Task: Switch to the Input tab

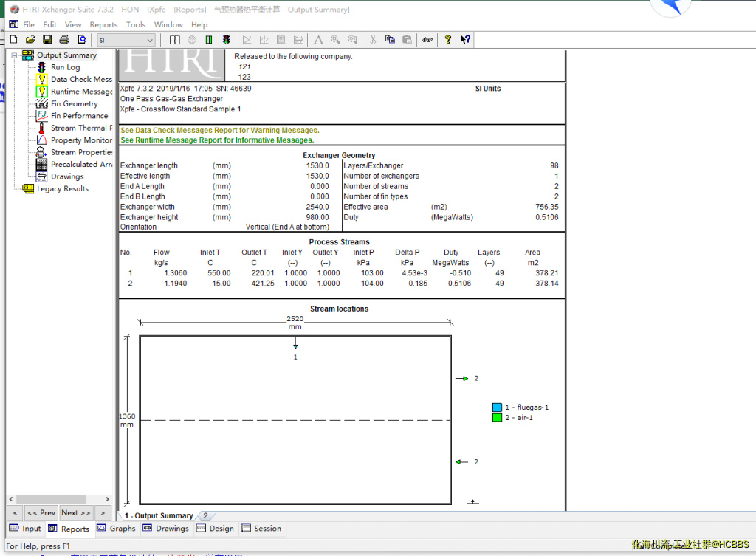Action: point(26,529)
